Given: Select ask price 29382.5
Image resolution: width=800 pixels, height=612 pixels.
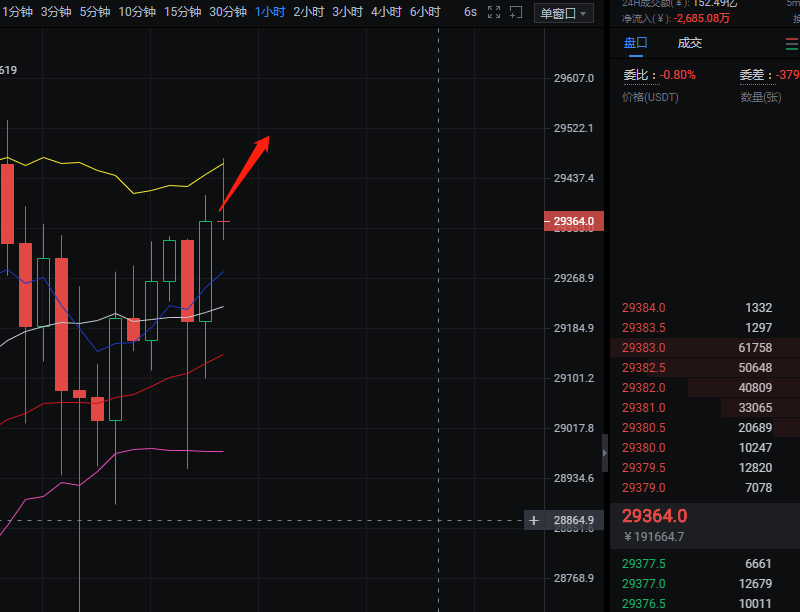Looking at the screenshot, I should click(x=643, y=368).
